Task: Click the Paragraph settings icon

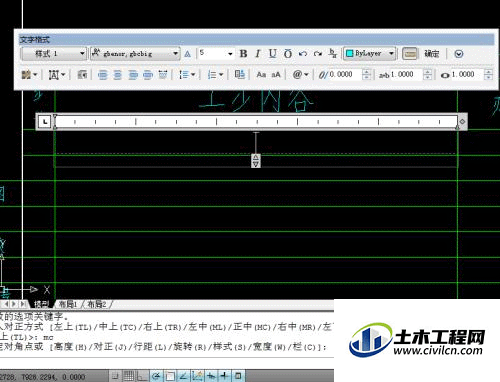Action: tap(82, 75)
